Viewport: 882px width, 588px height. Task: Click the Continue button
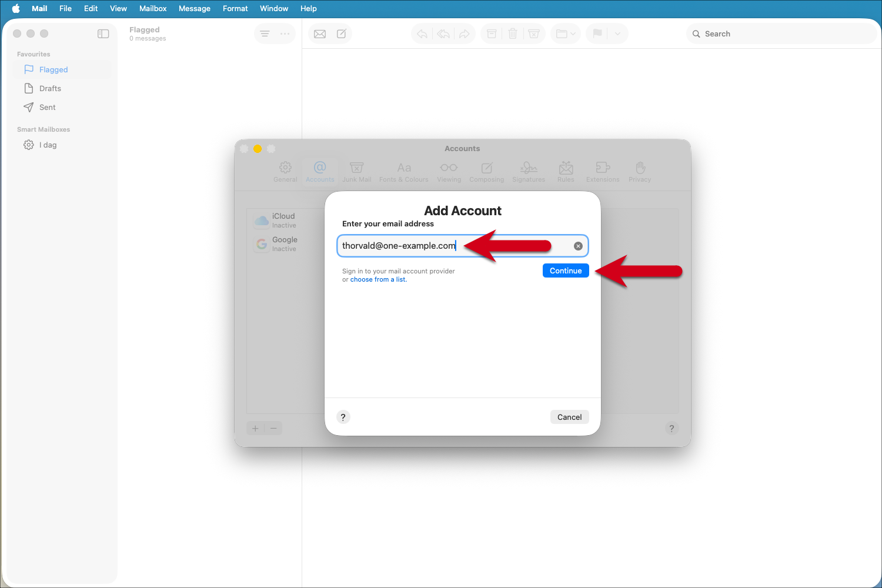click(565, 270)
